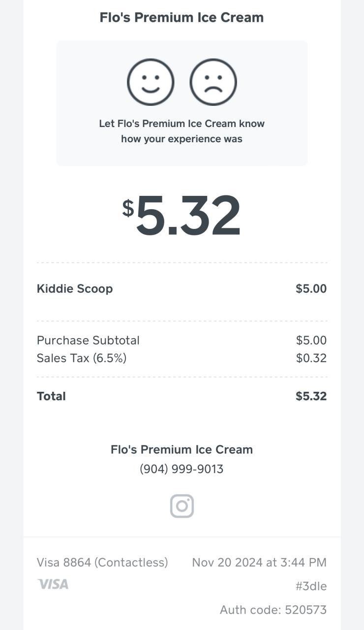Tap the phone number (904) 999-9013
The height and width of the screenshot is (630, 364).
[182, 469]
